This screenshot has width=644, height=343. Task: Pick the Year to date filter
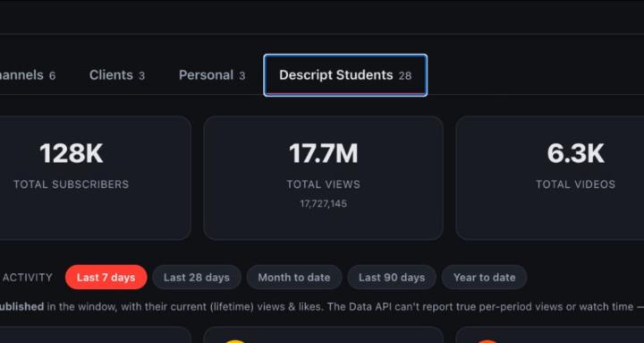tap(484, 278)
